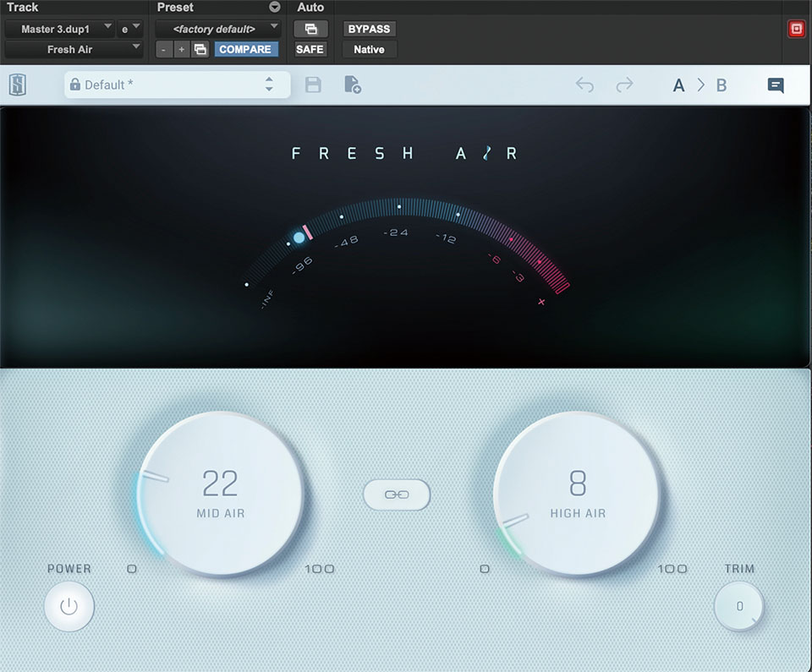Copy A to B arrow
Image resolution: width=812 pixels, height=672 pixels.
pyautogui.click(x=700, y=85)
